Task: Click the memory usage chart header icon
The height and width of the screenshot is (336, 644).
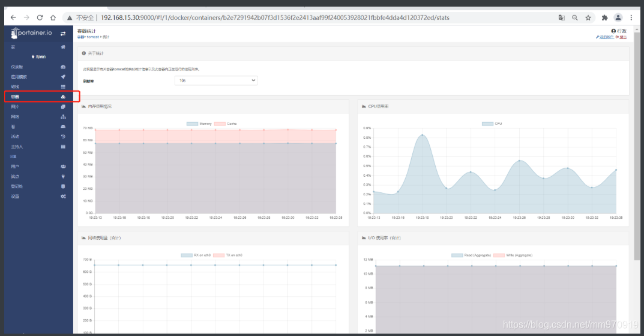Action: pos(84,106)
